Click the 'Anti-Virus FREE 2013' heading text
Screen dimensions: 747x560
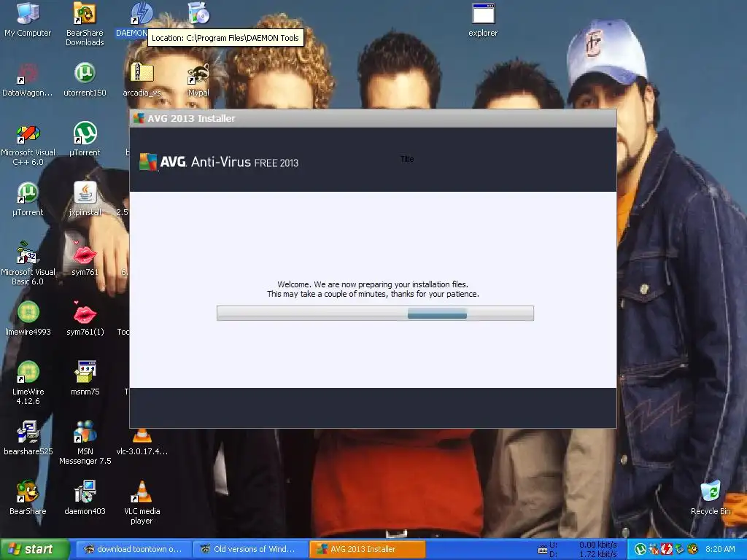pos(244,163)
